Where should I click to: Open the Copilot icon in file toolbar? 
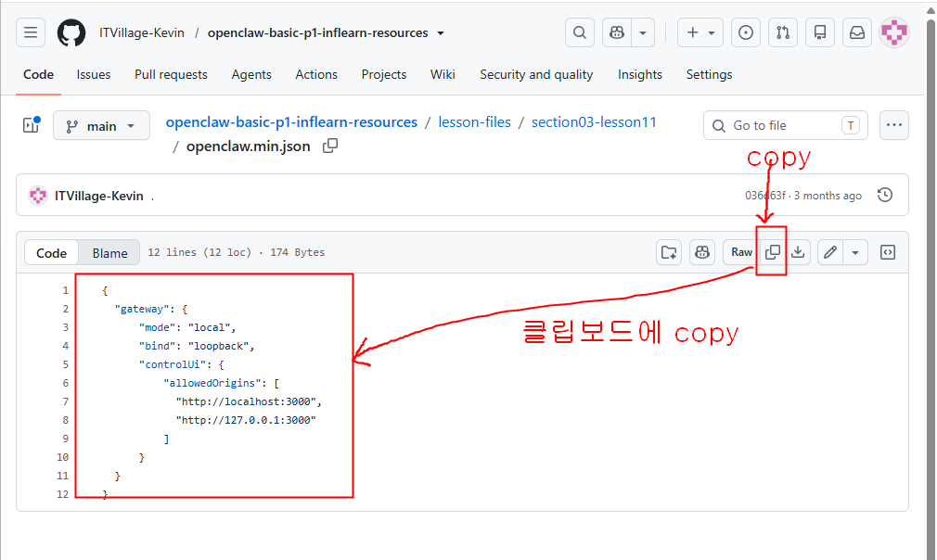(x=702, y=252)
